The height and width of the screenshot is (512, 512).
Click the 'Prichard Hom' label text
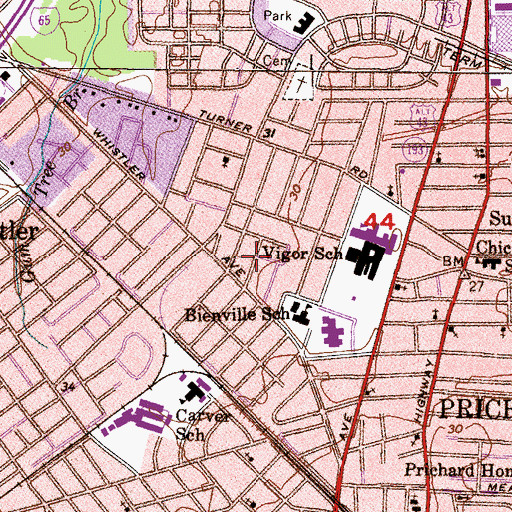pos(458,470)
